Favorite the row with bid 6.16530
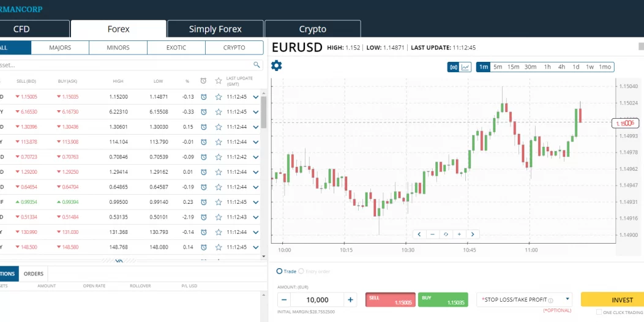This screenshot has height=322, width=644. [219, 111]
